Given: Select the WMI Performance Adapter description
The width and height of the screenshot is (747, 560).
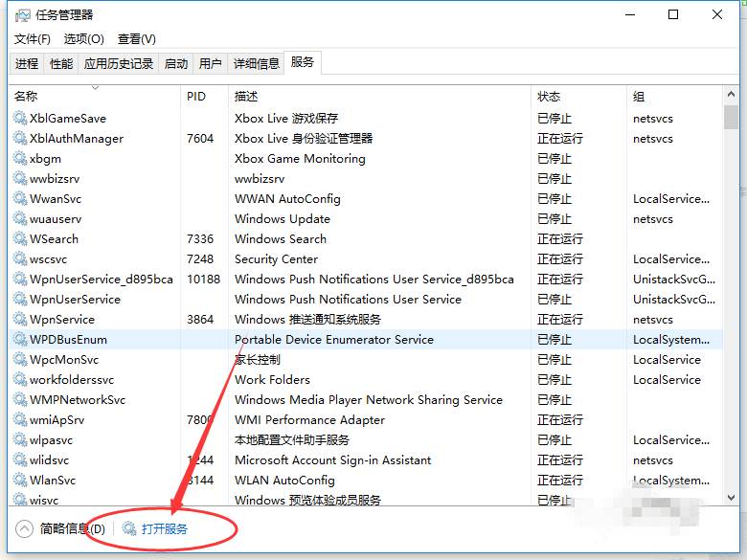Looking at the screenshot, I should tap(309, 419).
